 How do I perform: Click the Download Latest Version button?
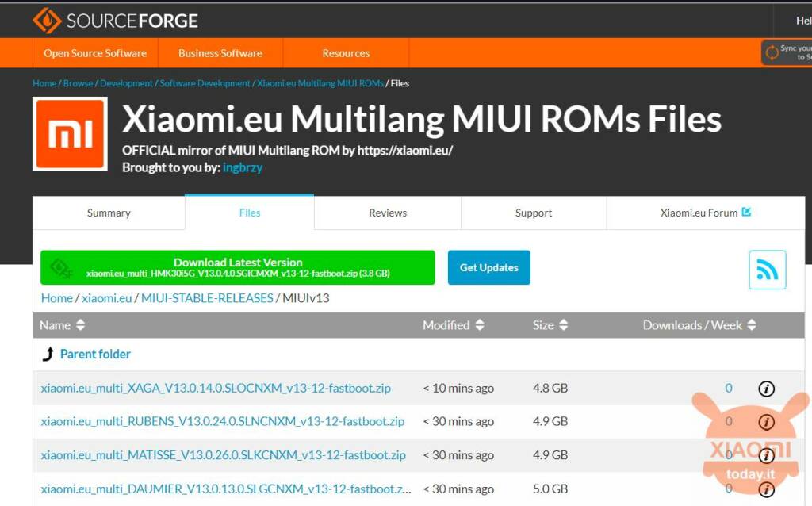click(238, 268)
